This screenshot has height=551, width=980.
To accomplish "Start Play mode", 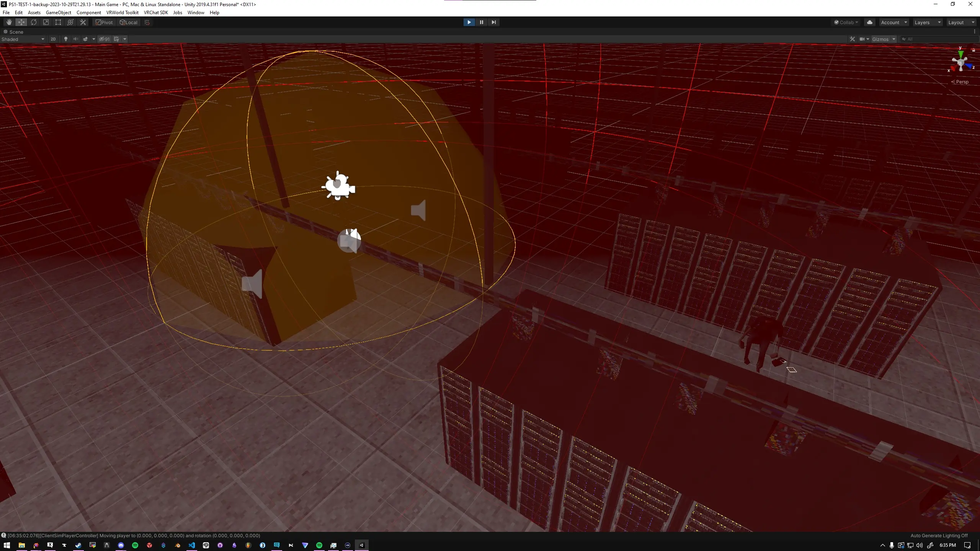I will (x=469, y=22).
